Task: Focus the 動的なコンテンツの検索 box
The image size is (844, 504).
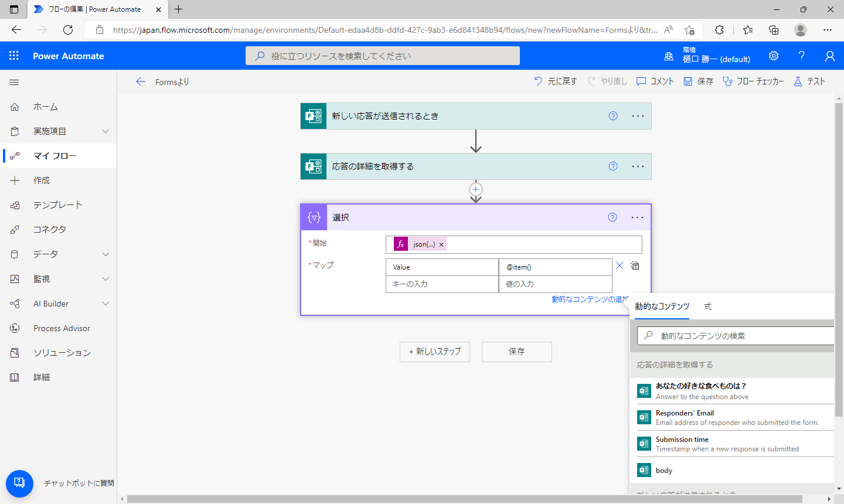Action: pyautogui.click(x=736, y=336)
